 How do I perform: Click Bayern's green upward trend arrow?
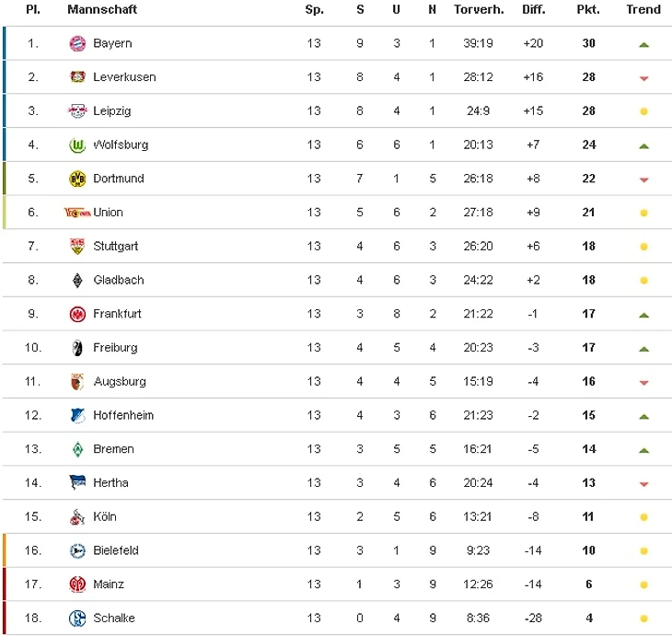tap(643, 44)
